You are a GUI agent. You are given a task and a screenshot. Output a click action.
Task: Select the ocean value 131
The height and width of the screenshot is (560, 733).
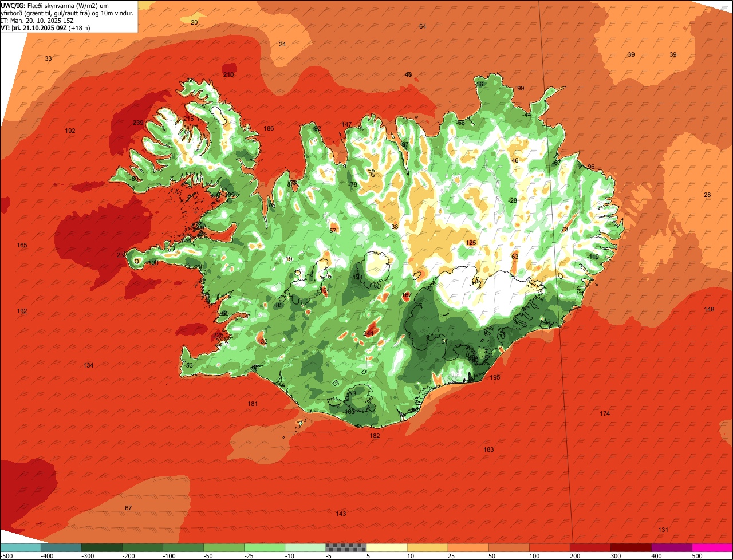663,530
